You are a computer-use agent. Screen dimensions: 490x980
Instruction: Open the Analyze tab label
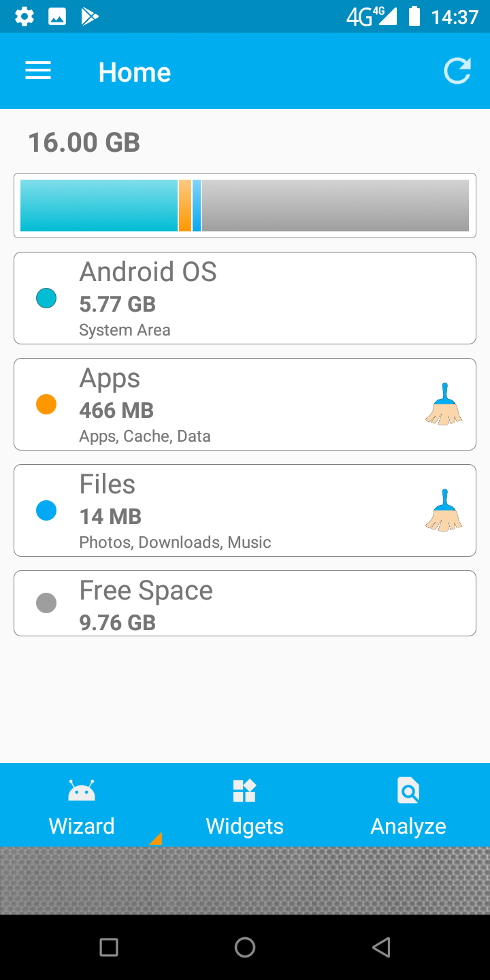(408, 826)
